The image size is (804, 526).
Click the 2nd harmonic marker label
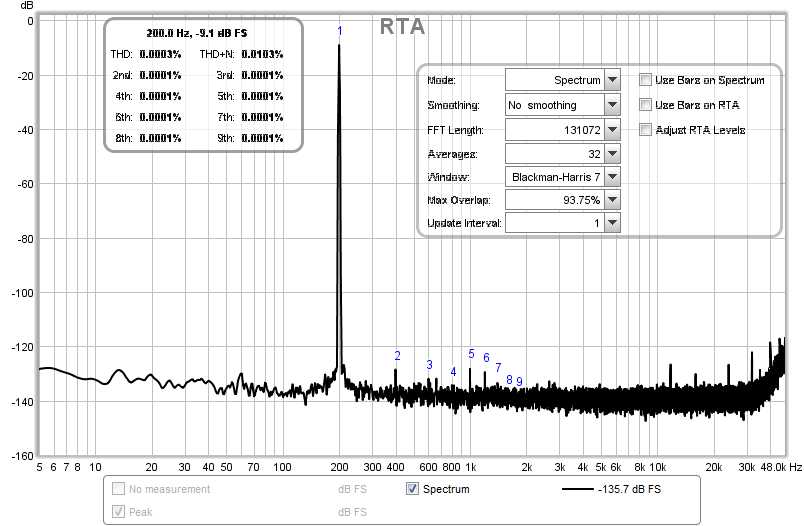tap(397, 355)
